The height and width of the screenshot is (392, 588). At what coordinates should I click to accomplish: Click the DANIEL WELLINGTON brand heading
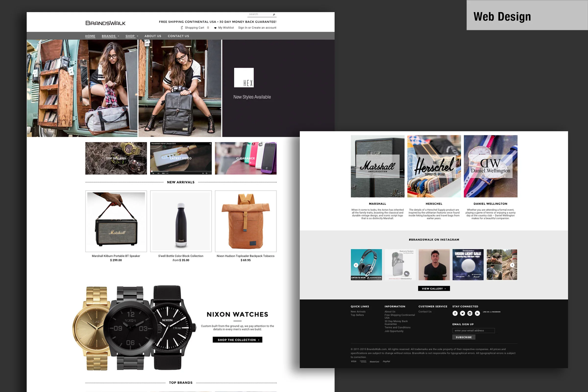490,204
